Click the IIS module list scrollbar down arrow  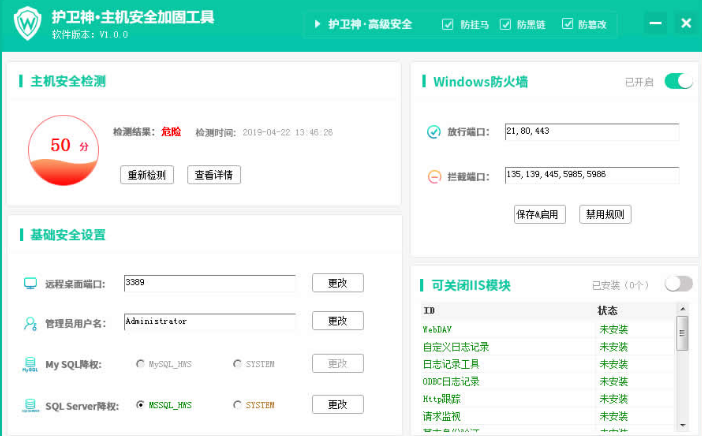coord(683,425)
